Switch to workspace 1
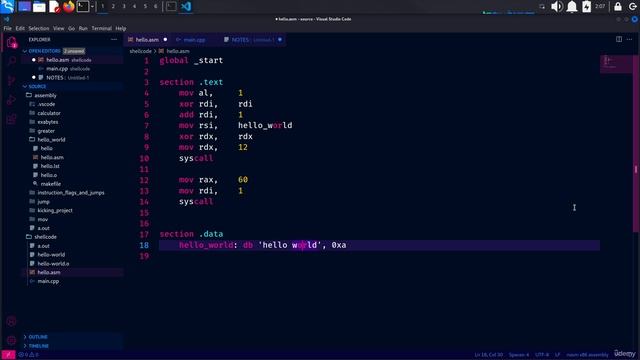Viewport: 640px width, 360px height. (102, 7)
